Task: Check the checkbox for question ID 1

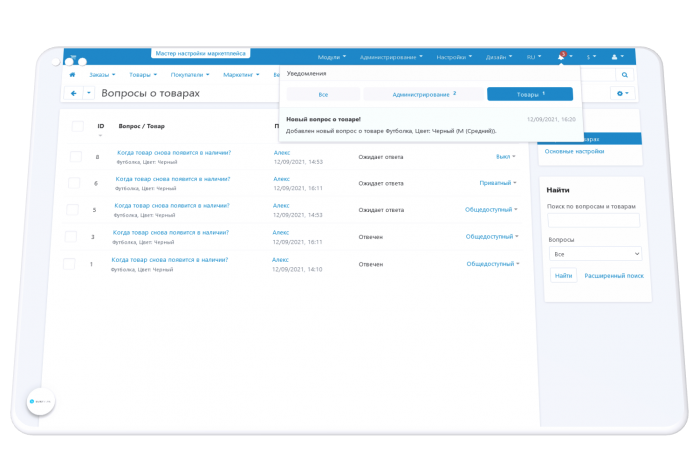Action: click(x=69, y=264)
